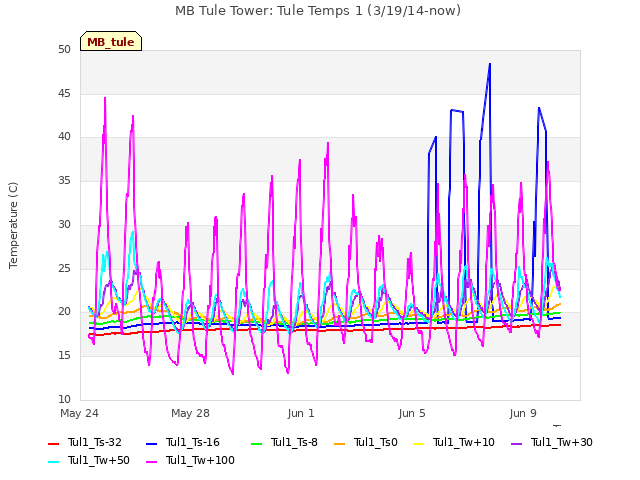Toggle Tul1_Ts-32 legend entry
This screenshot has height=480, width=640.
(85, 442)
